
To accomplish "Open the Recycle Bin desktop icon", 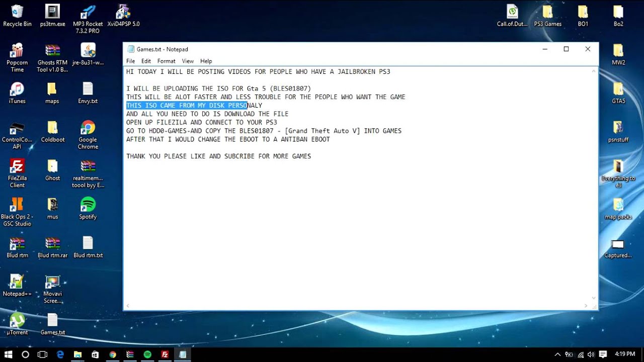I will pos(17,16).
